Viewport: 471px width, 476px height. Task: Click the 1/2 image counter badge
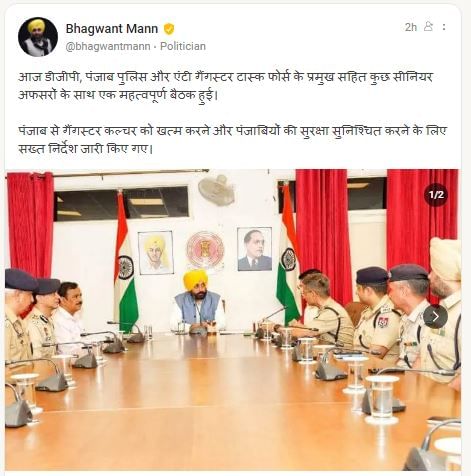[436, 195]
